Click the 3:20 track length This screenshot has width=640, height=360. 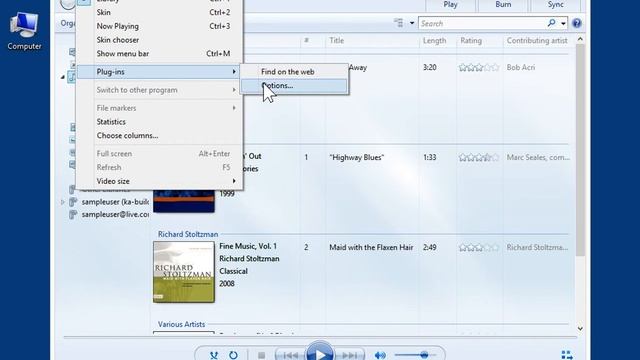click(429, 67)
